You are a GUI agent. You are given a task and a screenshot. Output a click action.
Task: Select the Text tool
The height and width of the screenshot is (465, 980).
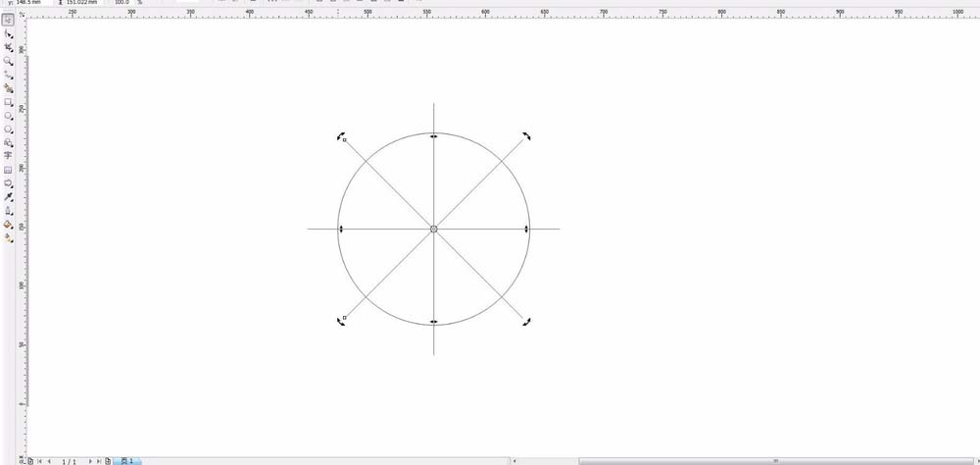(x=8, y=156)
